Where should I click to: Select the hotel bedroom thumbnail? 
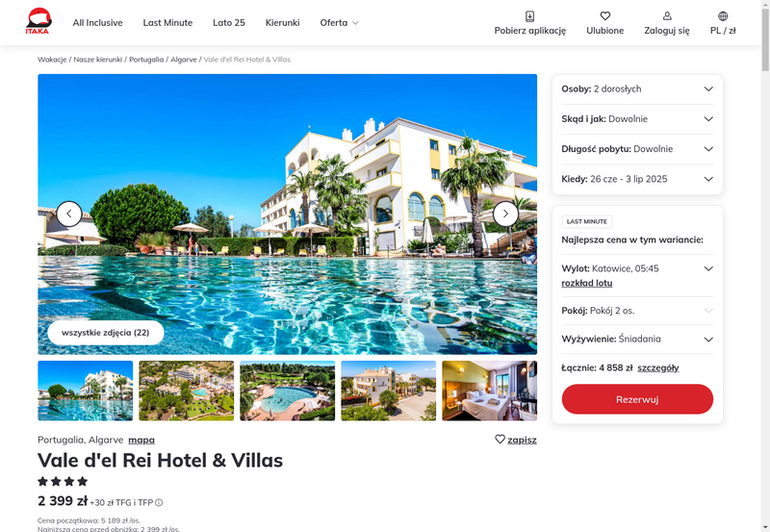point(490,391)
